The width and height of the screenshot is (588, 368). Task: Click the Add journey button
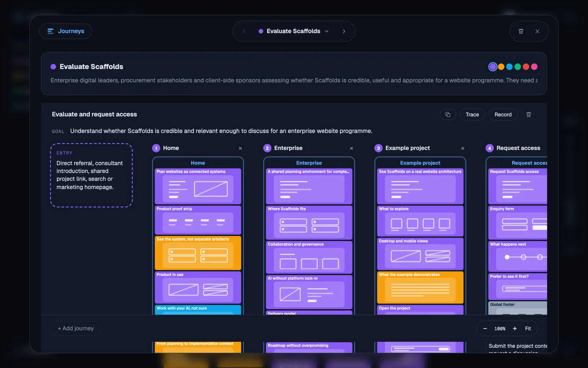pyautogui.click(x=76, y=328)
